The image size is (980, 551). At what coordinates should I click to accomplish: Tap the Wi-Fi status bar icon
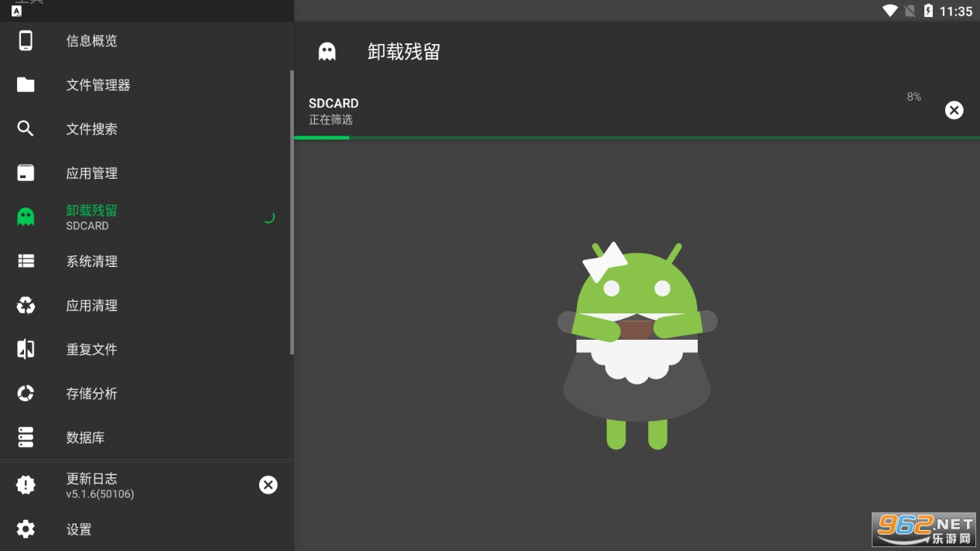point(890,11)
